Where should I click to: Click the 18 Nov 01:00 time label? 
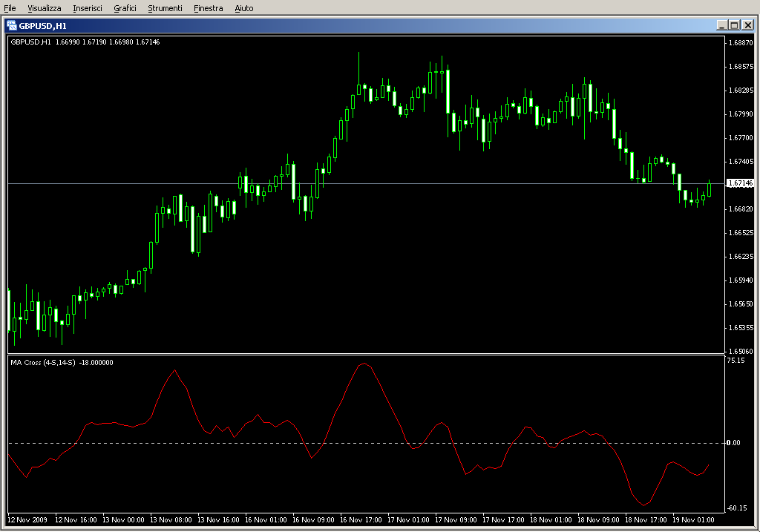pyautogui.click(x=551, y=519)
